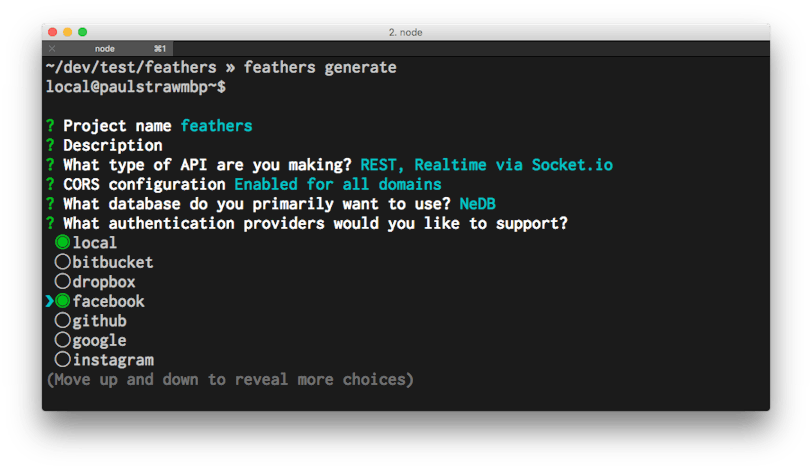
Task: Click the red close window button
Action: 52,32
